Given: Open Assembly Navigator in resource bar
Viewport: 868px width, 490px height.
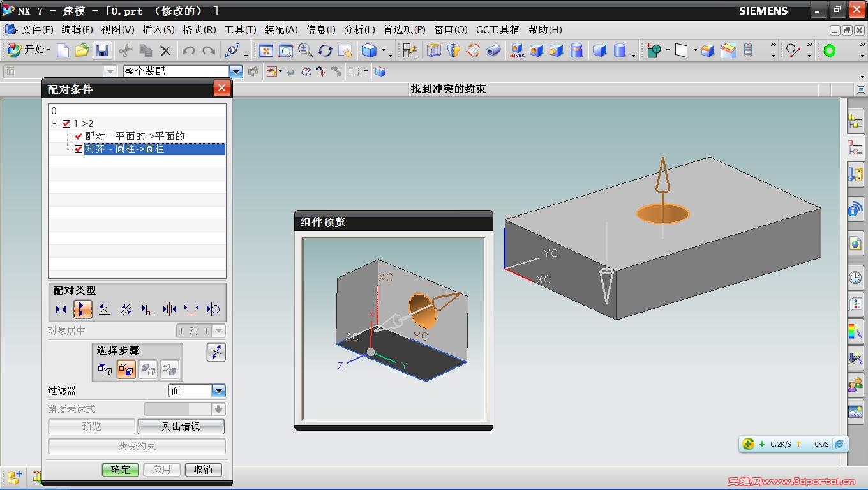Looking at the screenshot, I should coord(855,121).
